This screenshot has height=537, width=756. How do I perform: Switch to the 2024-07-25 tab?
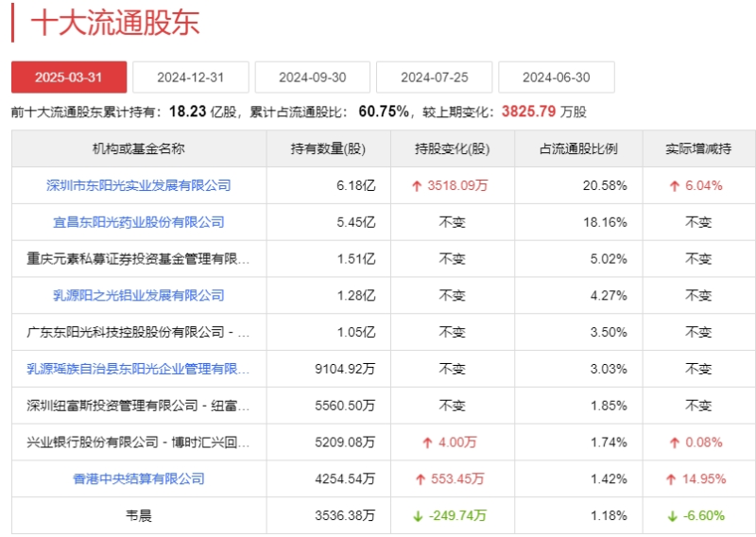434,78
